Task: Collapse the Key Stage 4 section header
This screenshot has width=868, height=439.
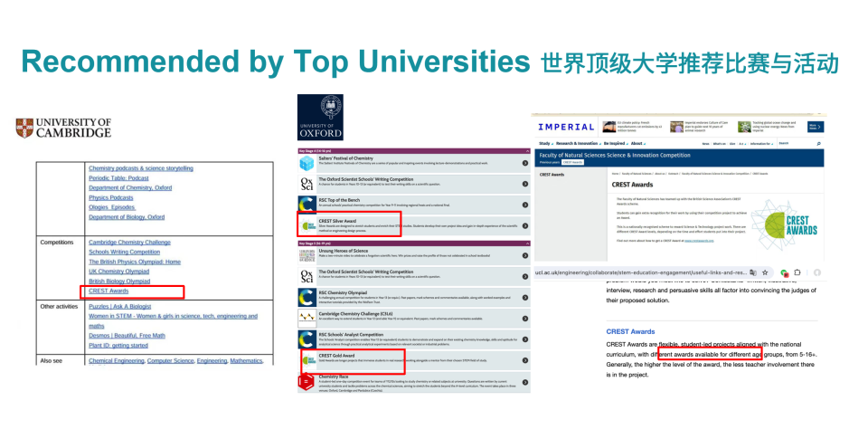Action: click(413, 151)
